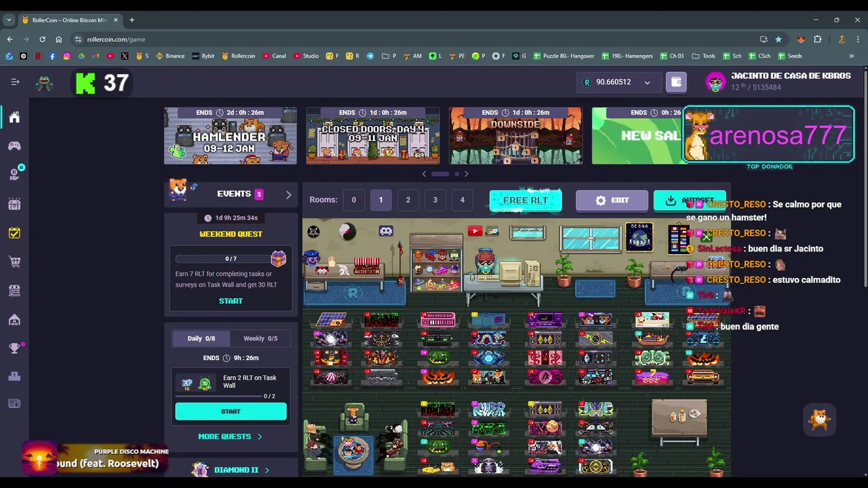The image size is (868, 488).
Task: Expand the sidebar hamburger menu
Action: pos(15,82)
